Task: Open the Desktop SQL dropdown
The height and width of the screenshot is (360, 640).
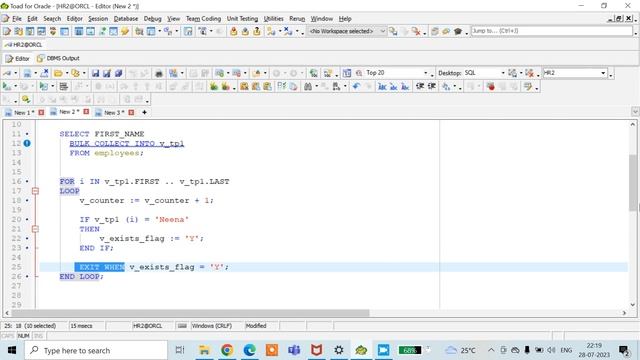Action: tap(503, 73)
